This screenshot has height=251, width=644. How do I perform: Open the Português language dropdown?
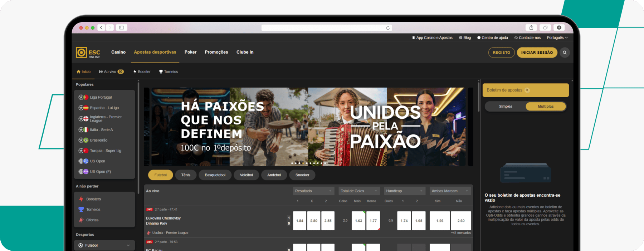557,38
